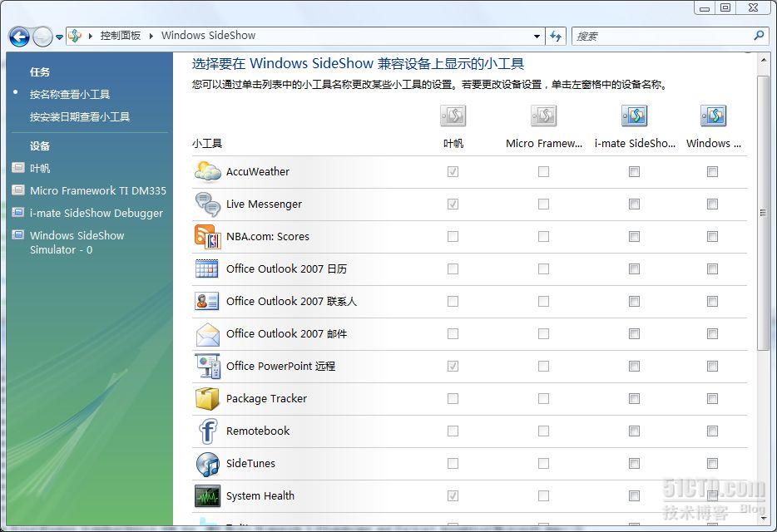Click the Office Outlook 2007 联系人 icon
The width and height of the screenshot is (777, 532).
click(206, 301)
